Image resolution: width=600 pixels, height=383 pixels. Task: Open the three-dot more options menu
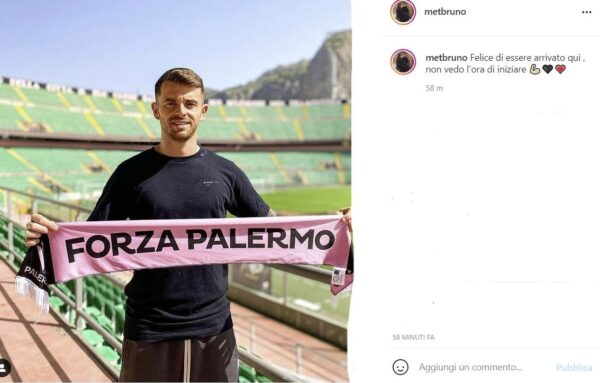587,12
